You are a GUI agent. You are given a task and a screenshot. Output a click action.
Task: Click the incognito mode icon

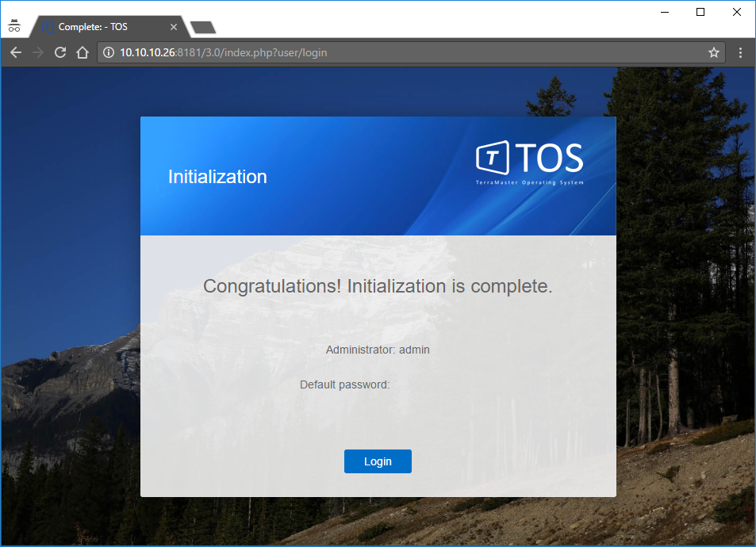14,25
